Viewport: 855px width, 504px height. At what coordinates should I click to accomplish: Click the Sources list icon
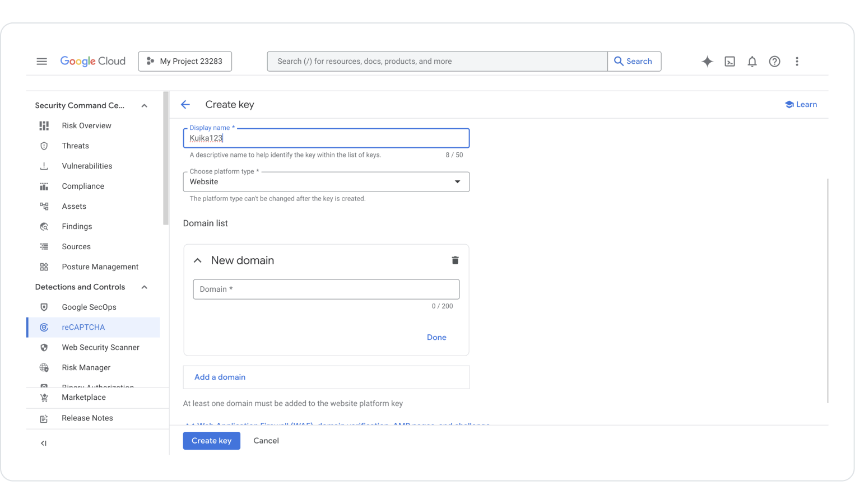click(44, 247)
